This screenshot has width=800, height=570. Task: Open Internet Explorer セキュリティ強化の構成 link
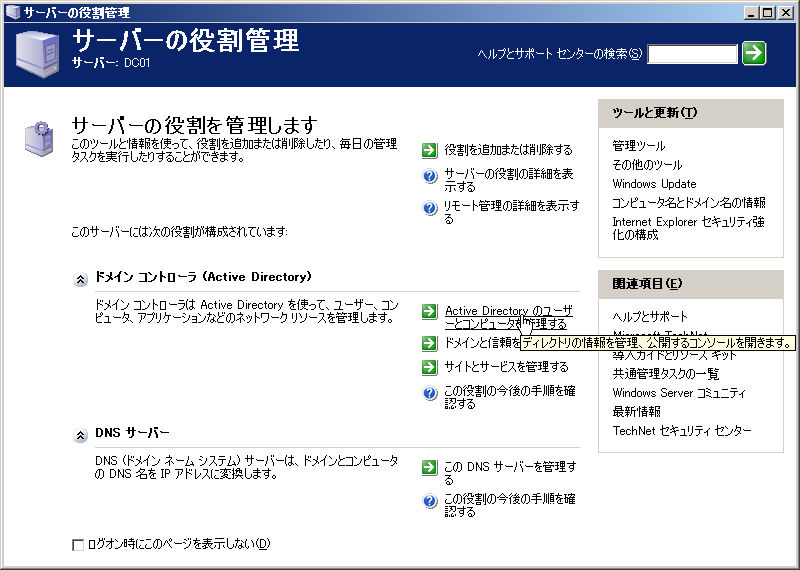[688, 228]
